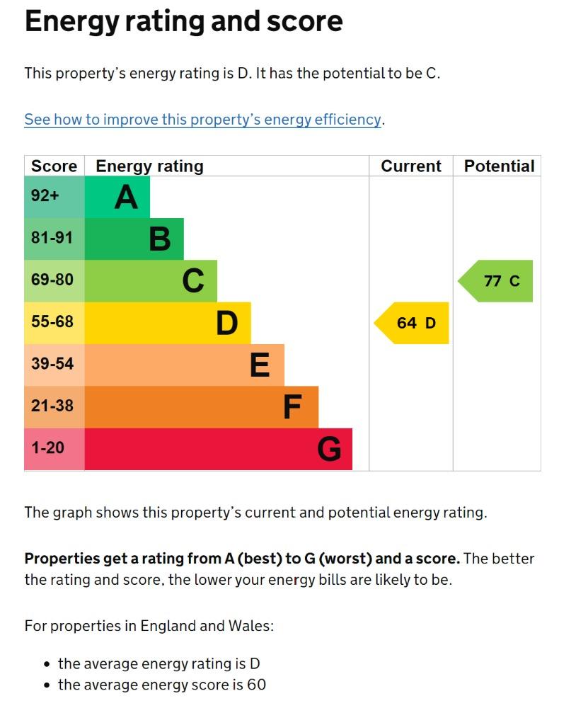This screenshot has width=588, height=725.
Task: Click the orange E rating band
Action: point(185,365)
